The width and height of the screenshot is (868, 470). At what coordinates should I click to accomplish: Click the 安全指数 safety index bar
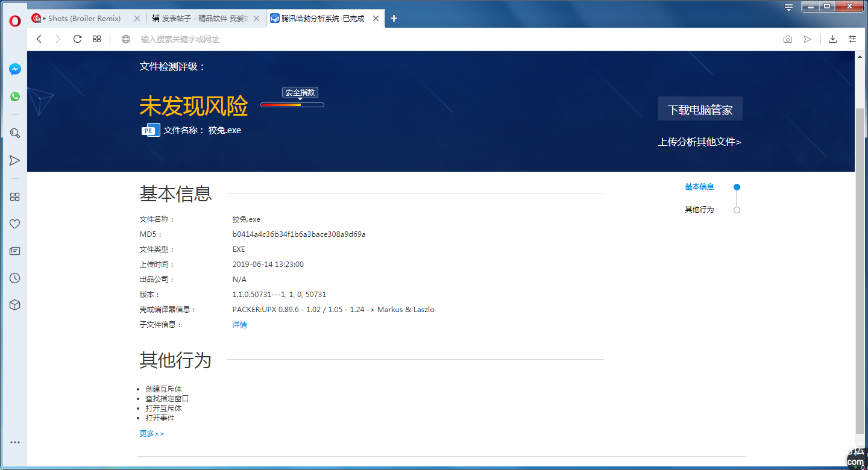(x=292, y=105)
